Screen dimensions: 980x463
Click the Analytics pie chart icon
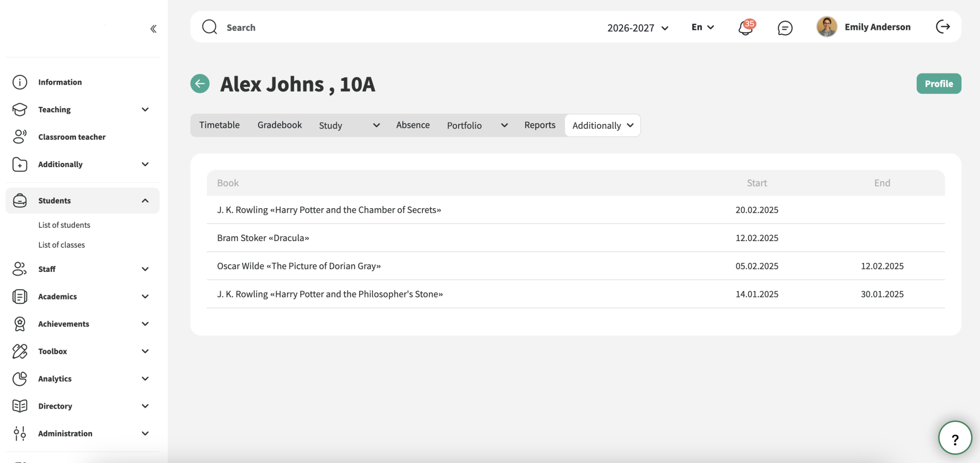20,379
